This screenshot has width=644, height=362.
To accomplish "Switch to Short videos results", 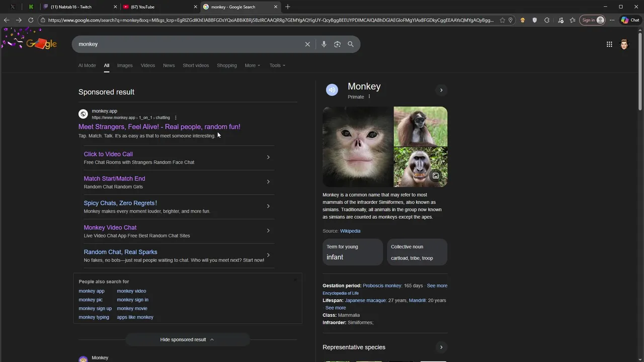I will click(196, 65).
